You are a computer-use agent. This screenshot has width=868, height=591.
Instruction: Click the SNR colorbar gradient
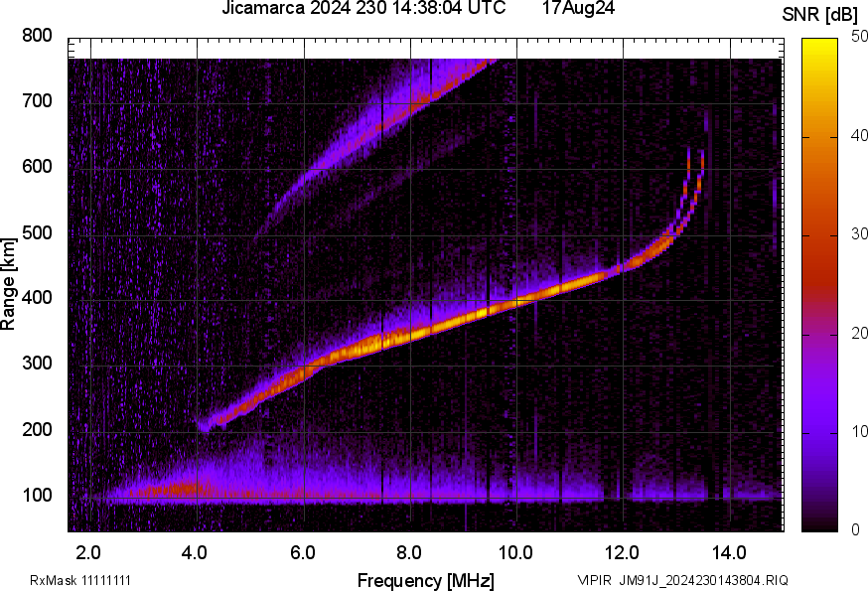coord(820,285)
